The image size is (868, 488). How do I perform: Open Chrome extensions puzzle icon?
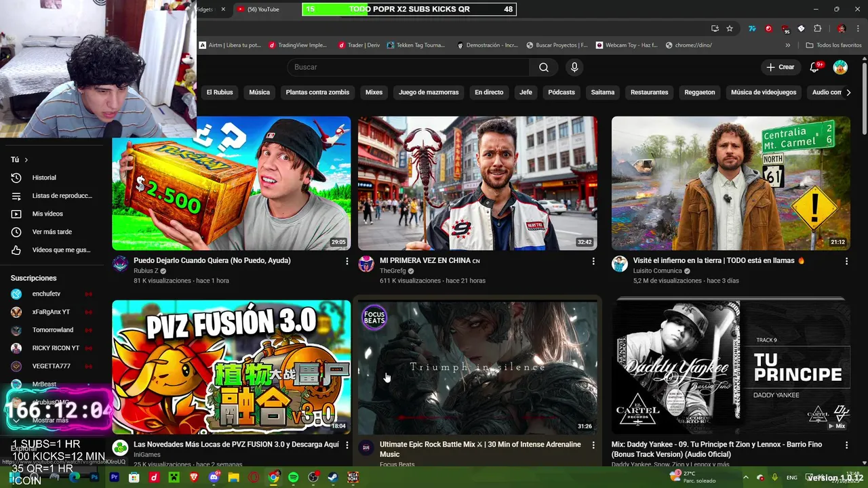817,28
